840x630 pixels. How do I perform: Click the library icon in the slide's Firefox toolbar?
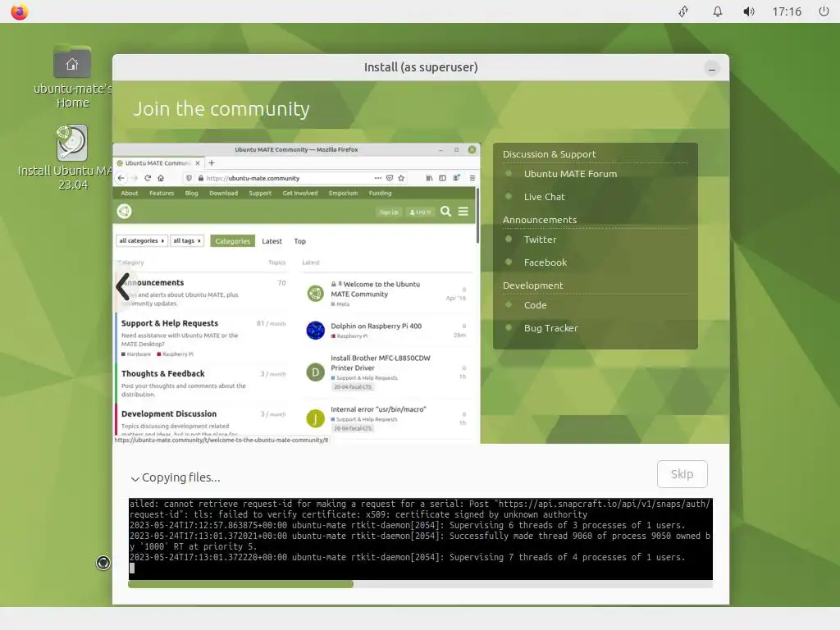[x=429, y=178]
